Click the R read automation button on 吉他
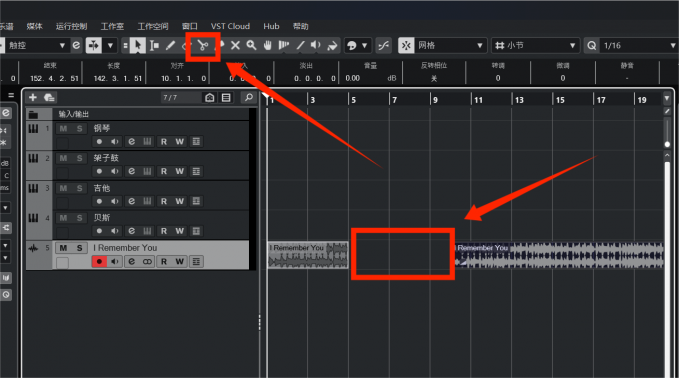 pos(164,201)
